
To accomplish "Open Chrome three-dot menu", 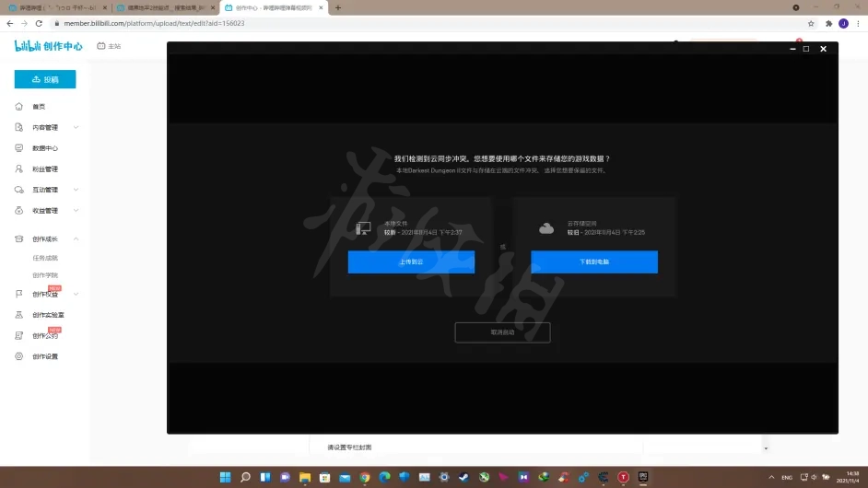I will coord(859,23).
